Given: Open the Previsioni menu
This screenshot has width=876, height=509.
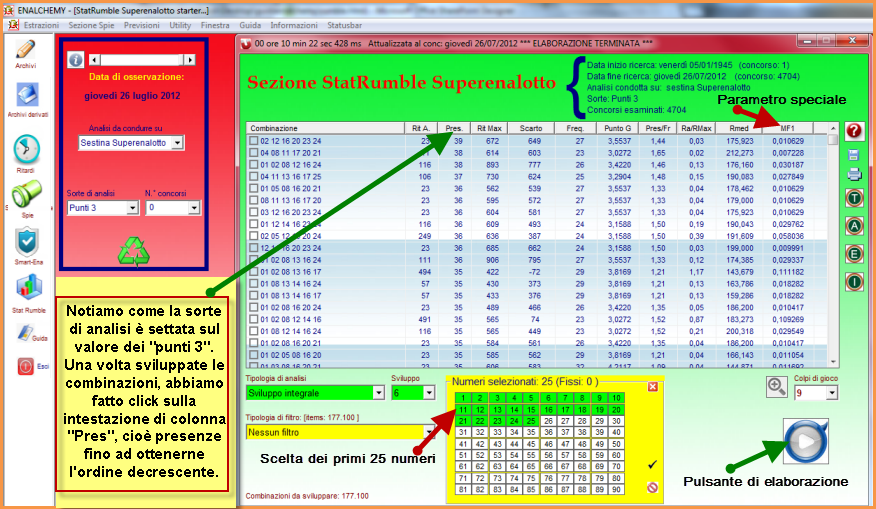Looking at the screenshot, I should pyautogui.click(x=141, y=25).
